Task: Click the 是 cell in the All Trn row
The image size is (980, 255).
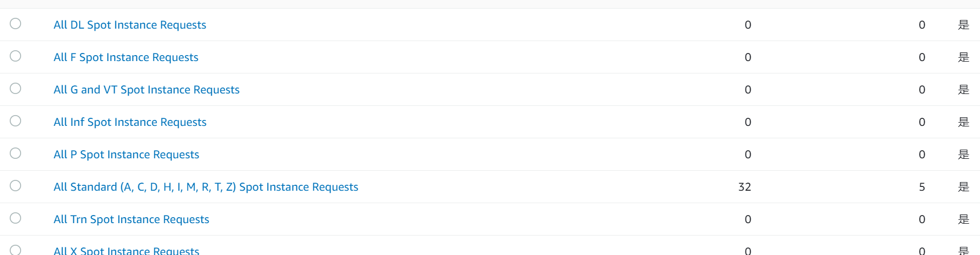Action: click(964, 219)
